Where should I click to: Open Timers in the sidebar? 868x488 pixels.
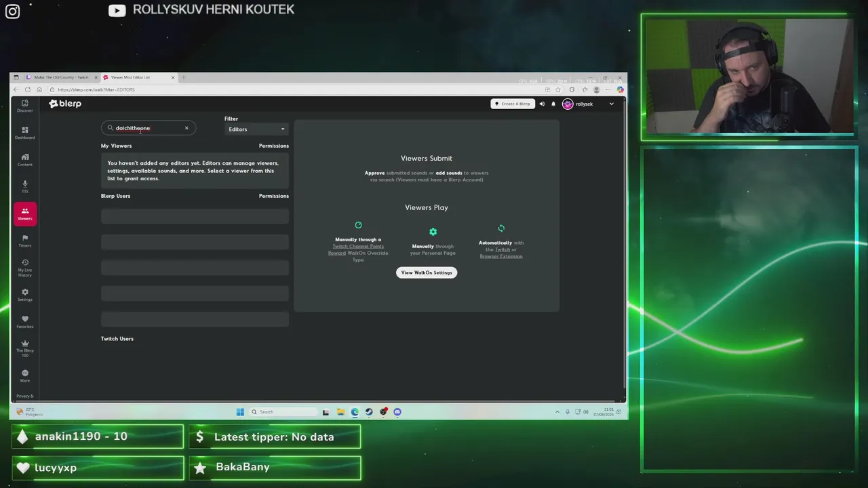25,241
